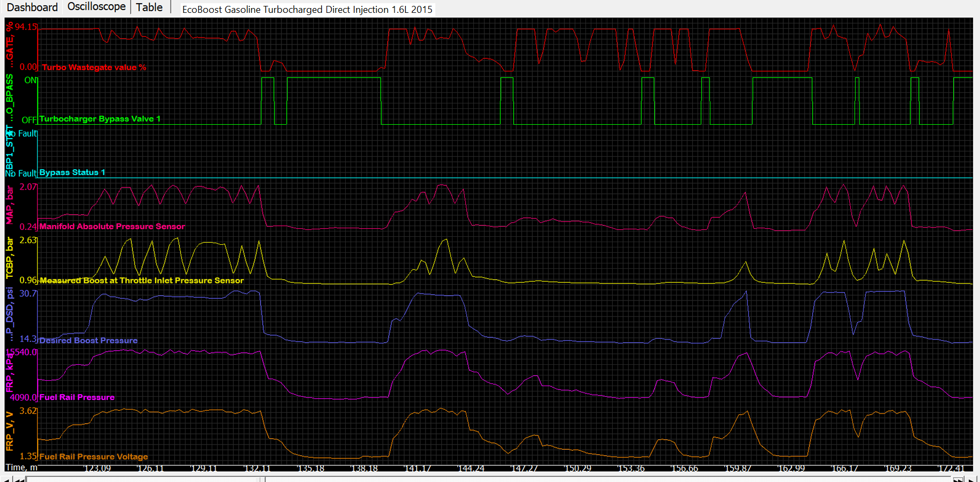Click the OFF bypass valve axis label
The image size is (980, 482).
29,120
